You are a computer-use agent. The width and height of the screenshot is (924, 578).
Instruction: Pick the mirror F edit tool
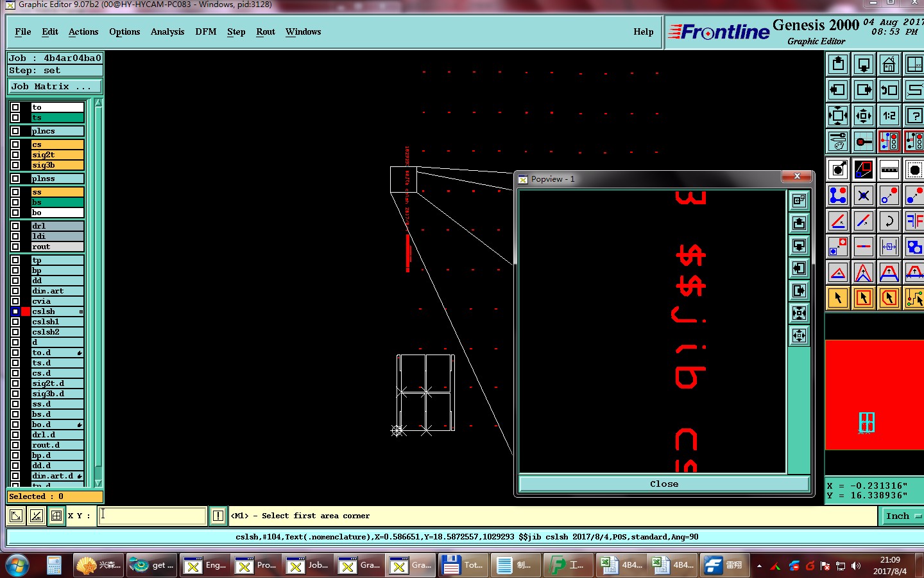pyautogui.click(x=914, y=221)
